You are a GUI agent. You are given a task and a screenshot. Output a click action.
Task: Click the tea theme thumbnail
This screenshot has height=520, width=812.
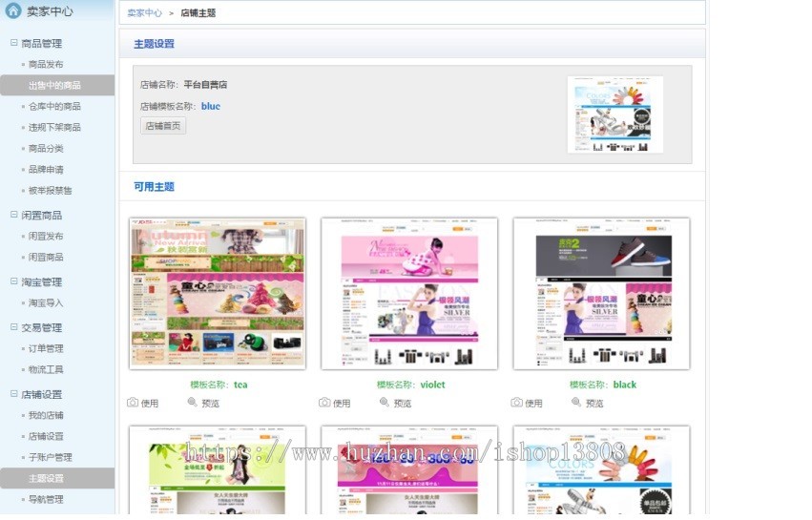[x=218, y=293]
